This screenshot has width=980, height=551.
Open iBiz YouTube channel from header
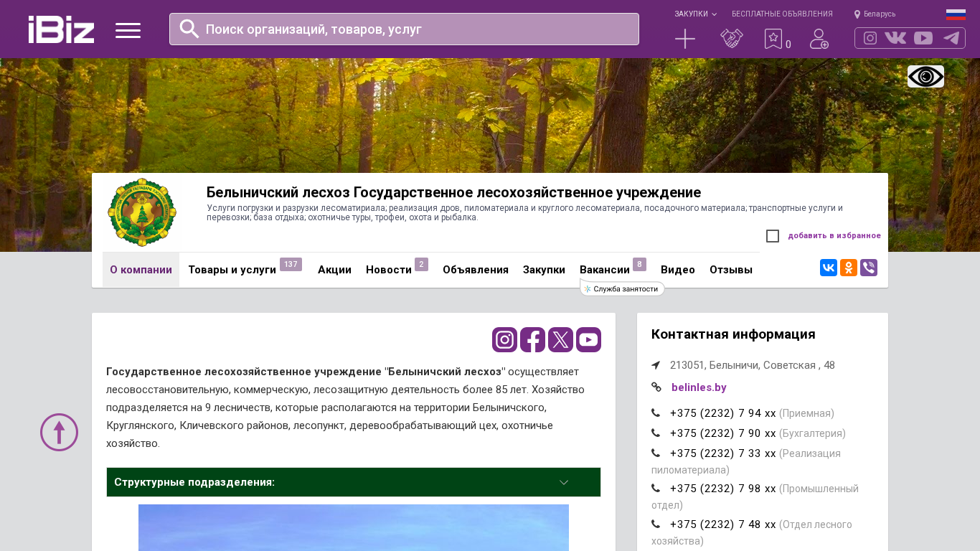coord(923,38)
